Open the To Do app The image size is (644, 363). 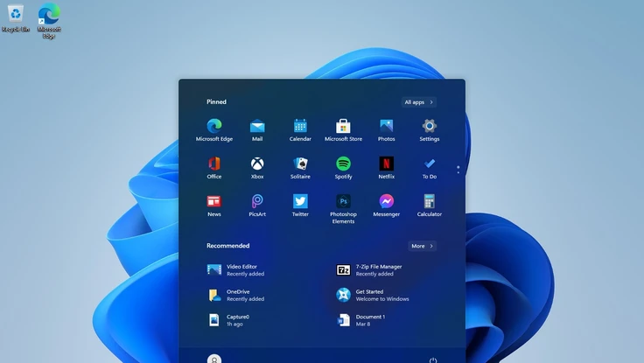coord(430,168)
